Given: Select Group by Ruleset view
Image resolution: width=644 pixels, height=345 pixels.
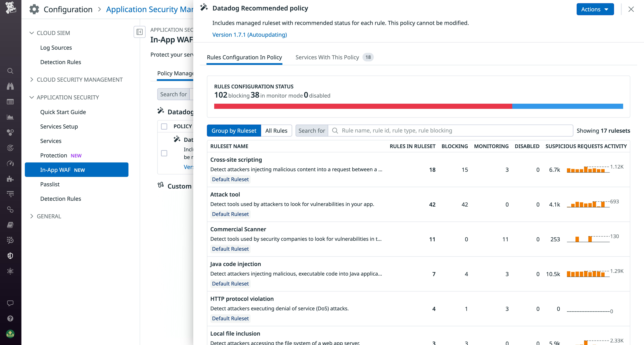Looking at the screenshot, I should click(234, 131).
